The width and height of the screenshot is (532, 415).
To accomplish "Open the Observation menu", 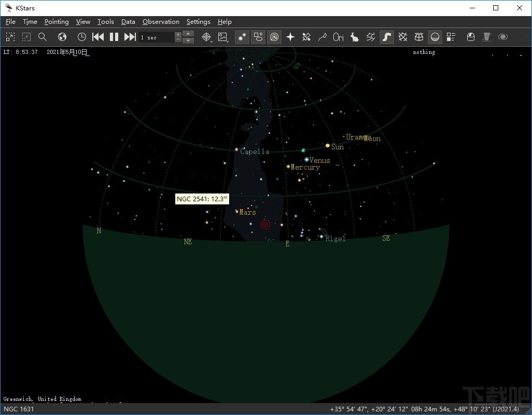I will tap(161, 22).
